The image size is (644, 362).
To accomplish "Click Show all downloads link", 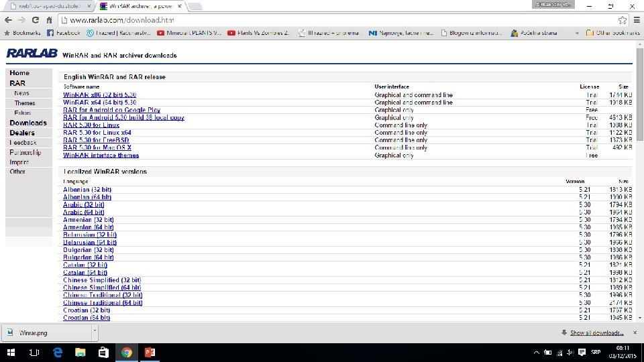I will [596, 333].
